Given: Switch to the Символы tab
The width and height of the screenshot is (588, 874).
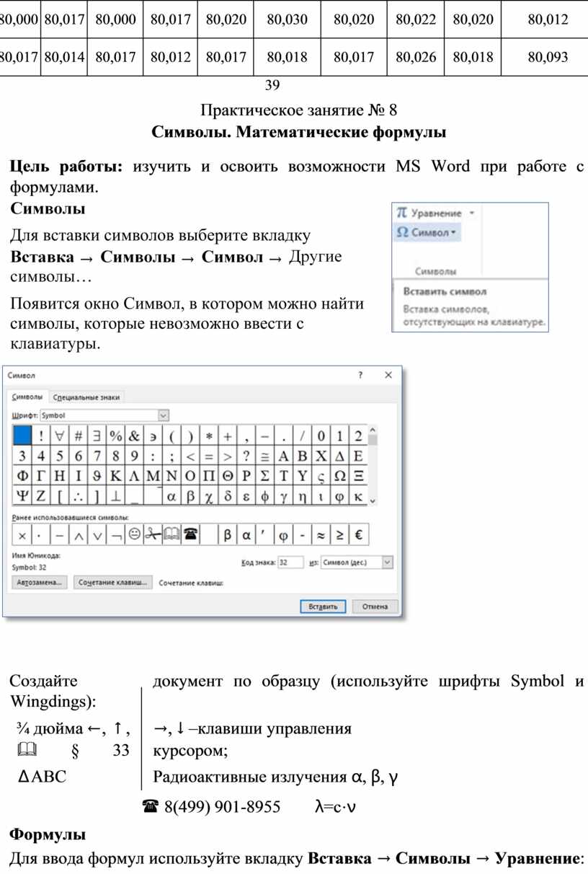Looking at the screenshot, I should pos(28,397).
